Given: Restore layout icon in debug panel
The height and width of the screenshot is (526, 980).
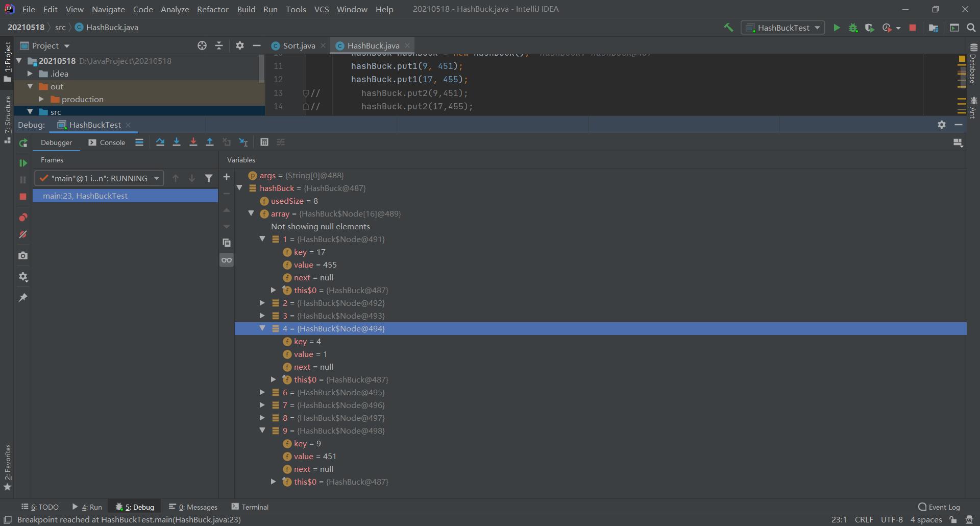Looking at the screenshot, I should point(958,143).
